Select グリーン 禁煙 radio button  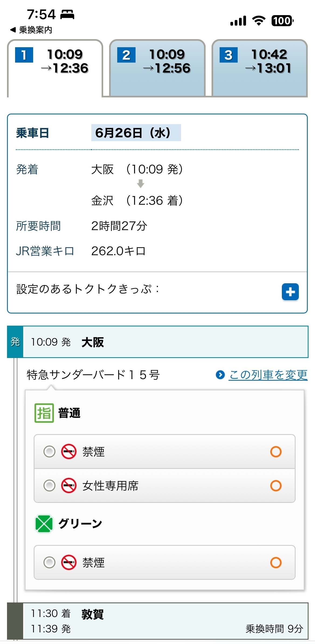tap(49, 563)
